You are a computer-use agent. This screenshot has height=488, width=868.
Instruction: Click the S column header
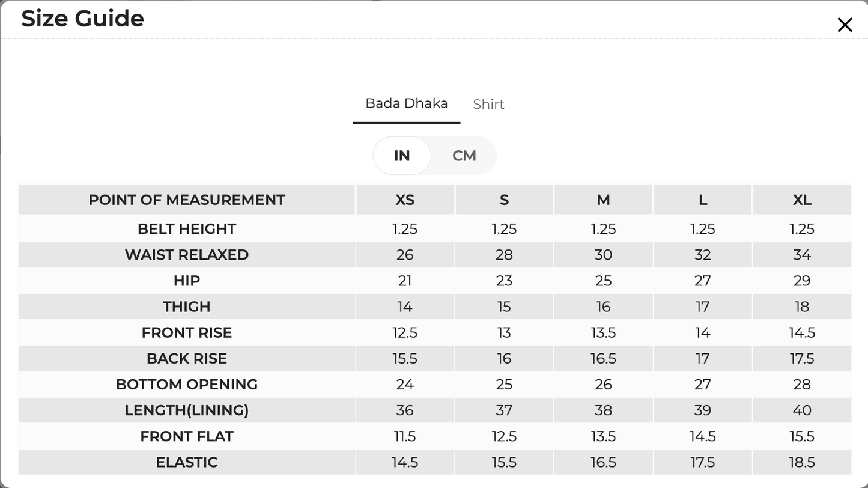point(504,200)
